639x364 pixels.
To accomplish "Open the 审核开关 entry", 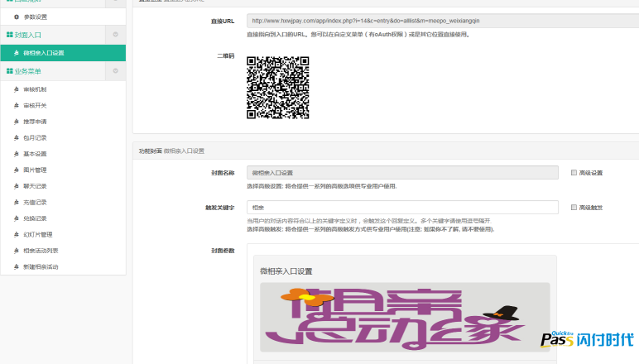I will point(35,105).
